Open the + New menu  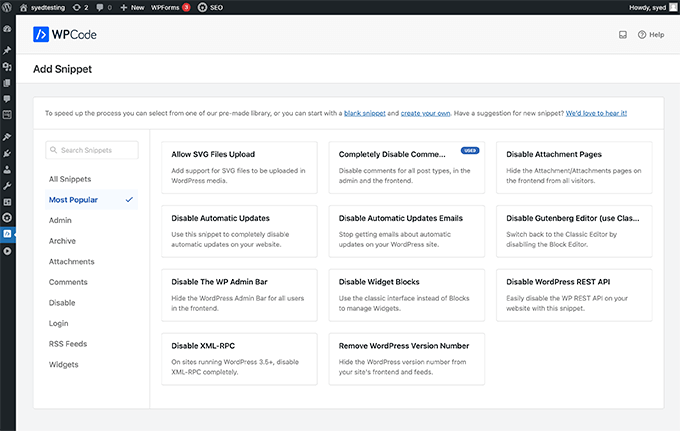133,7
